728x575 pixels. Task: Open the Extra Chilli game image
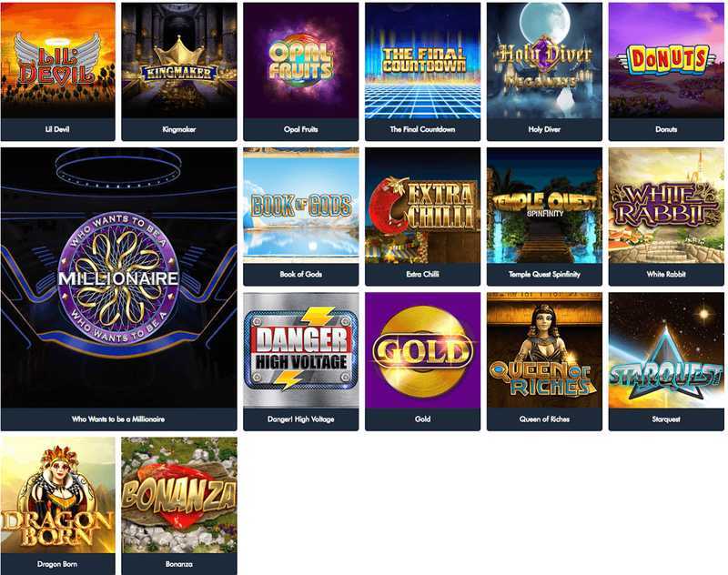422,205
